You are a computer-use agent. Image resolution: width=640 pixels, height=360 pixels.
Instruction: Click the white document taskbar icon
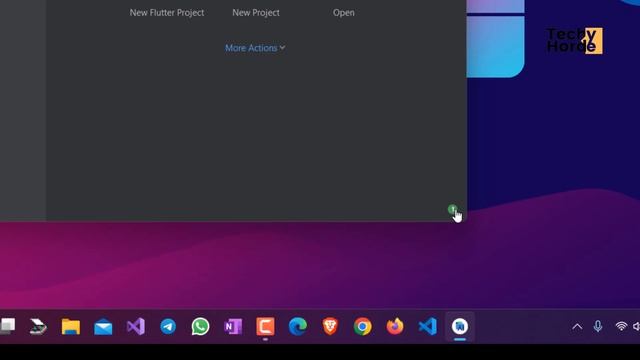(x=7, y=327)
